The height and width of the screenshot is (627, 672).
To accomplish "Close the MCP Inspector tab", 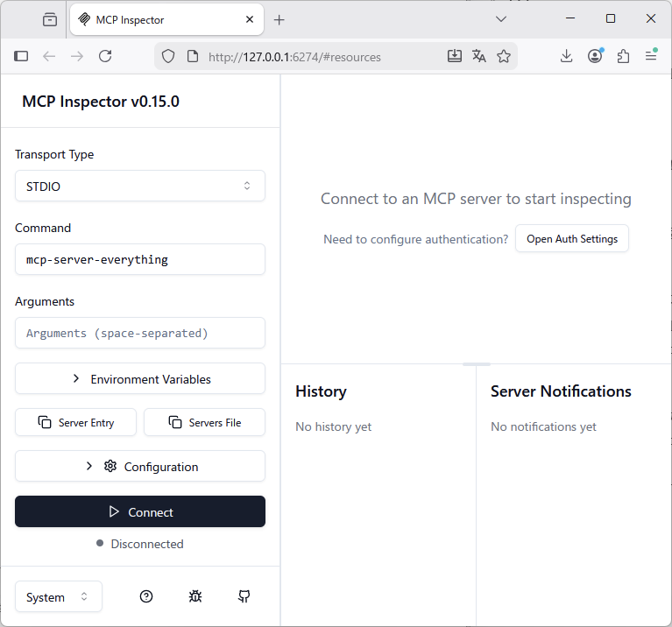I will click(x=250, y=19).
